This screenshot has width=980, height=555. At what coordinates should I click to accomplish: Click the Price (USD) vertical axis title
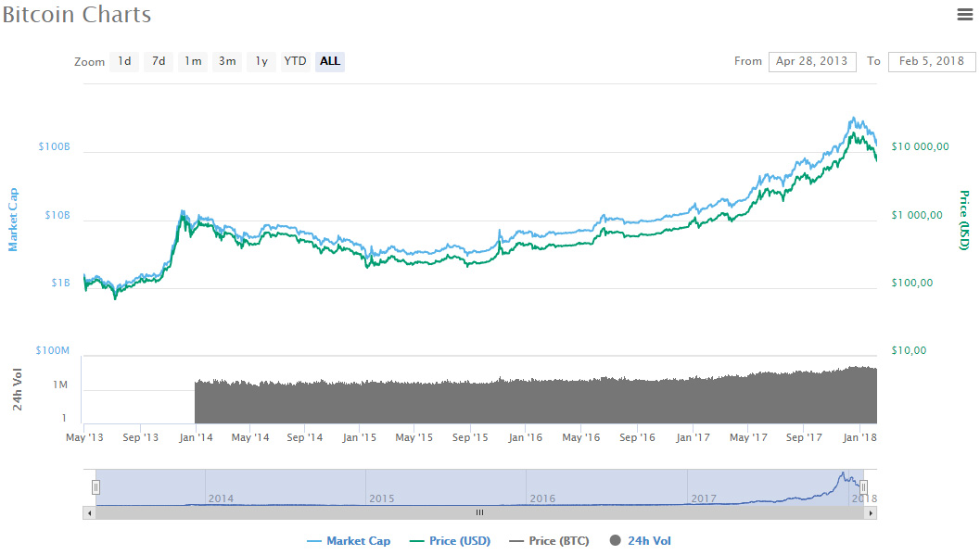964,221
